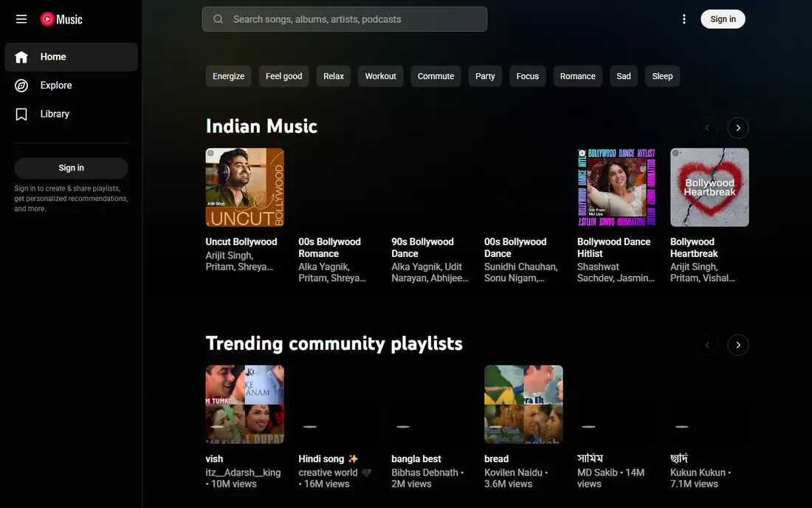Click the top-right Sign in button

pyautogui.click(x=723, y=19)
